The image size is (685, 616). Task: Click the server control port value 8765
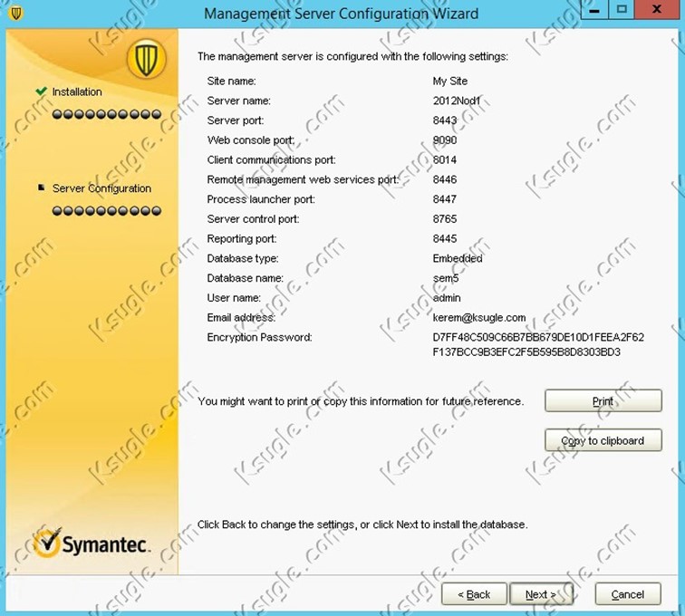click(x=445, y=219)
